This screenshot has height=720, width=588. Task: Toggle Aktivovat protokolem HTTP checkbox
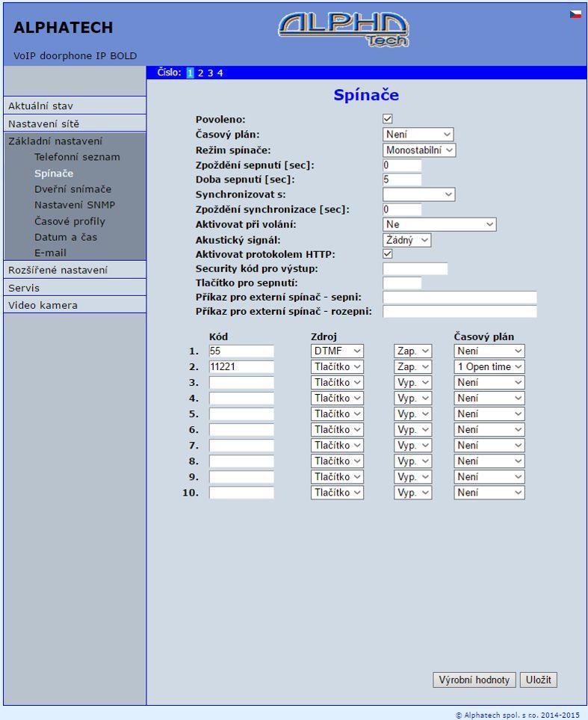388,254
